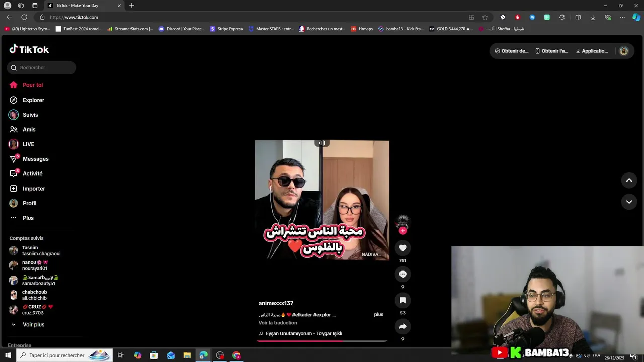Open browser extensions puzzle icon
Image resolution: width=644 pixels, height=362 pixels.
562,17
